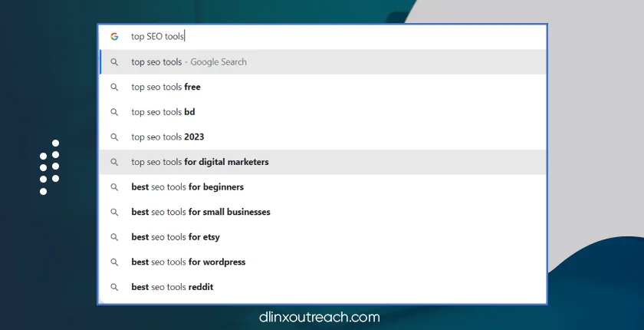Click magnifier icon beside 'top seo tools - Google Search'
This screenshot has width=644, height=330.
pos(114,62)
